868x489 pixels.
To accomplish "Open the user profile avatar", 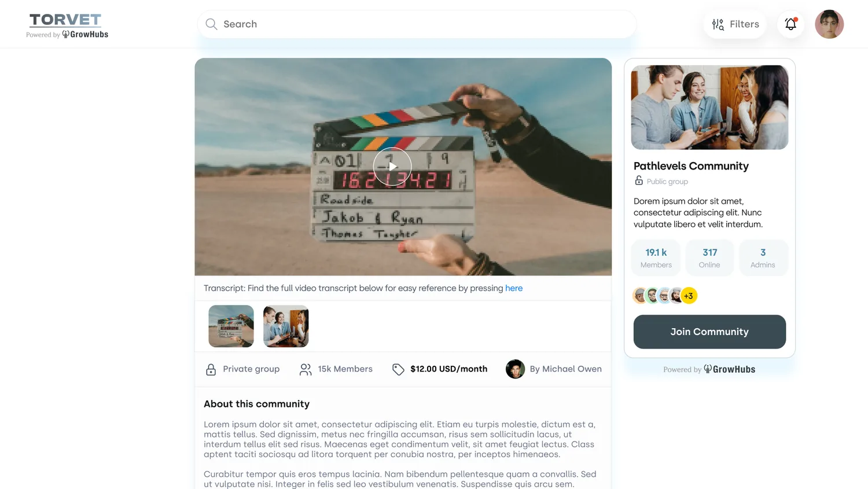I will pyautogui.click(x=829, y=24).
